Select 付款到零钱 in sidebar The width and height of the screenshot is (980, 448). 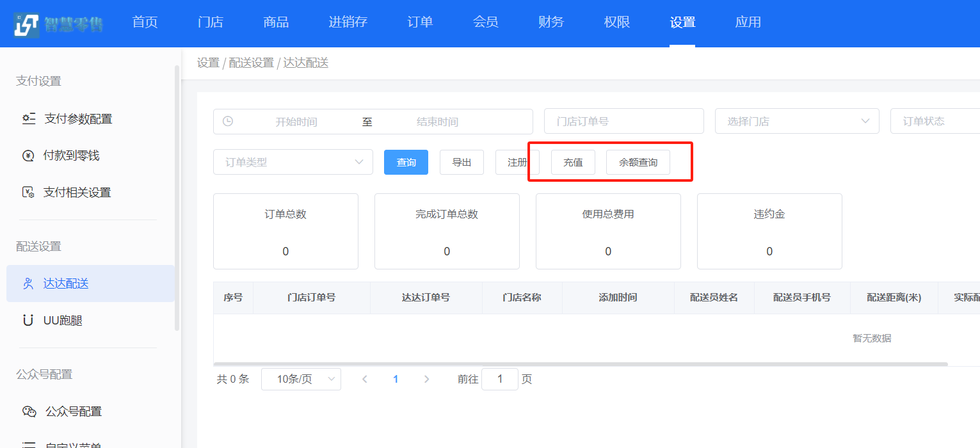90,156
